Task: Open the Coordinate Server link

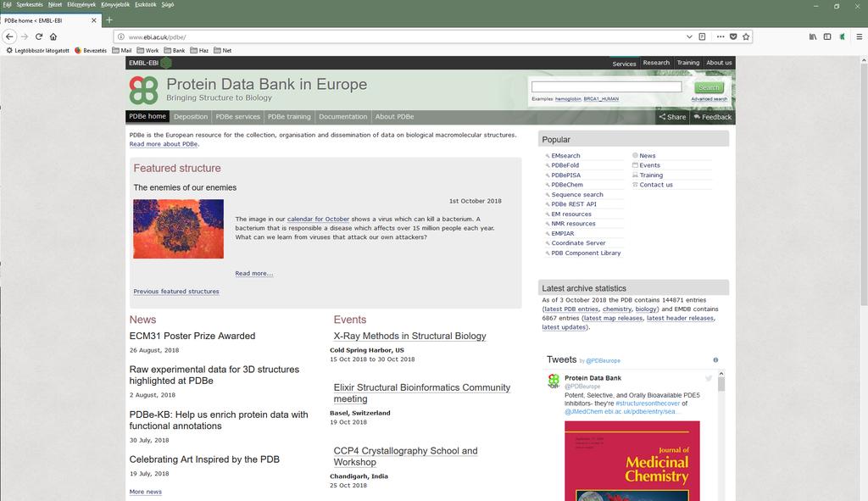Action: coord(578,243)
